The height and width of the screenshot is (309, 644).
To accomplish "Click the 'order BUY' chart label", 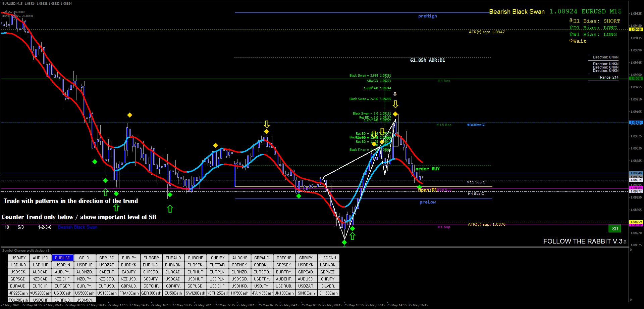I will (x=427, y=169).
